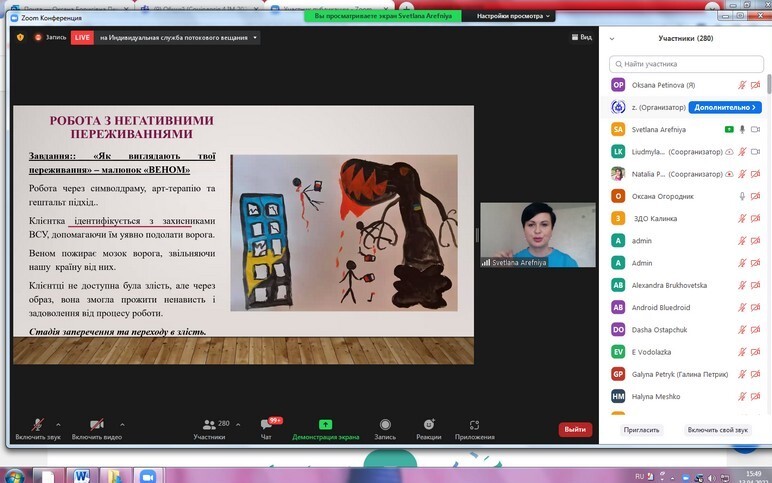
Task: Toggle the camera icon for Dasha Ostapchuk
Action: (x=755, y=329)
